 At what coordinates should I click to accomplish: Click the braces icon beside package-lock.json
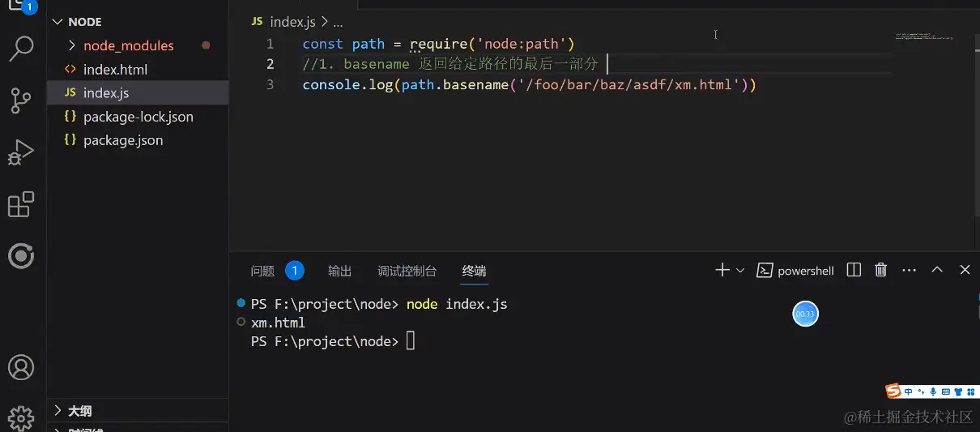pos(70,116)
